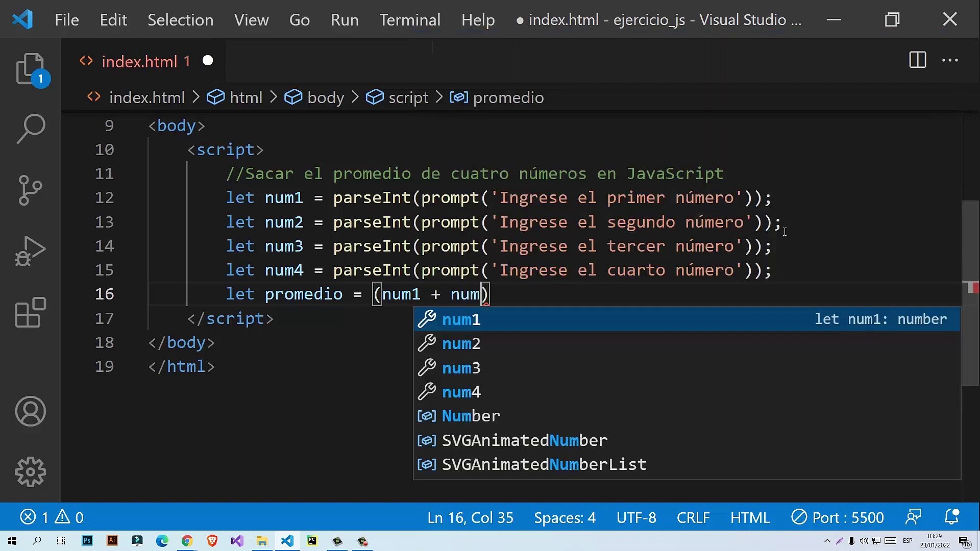Choose num1 suggestion in autocomplete list
Viewport: 980px width, 551px height.
pos(687,319)
